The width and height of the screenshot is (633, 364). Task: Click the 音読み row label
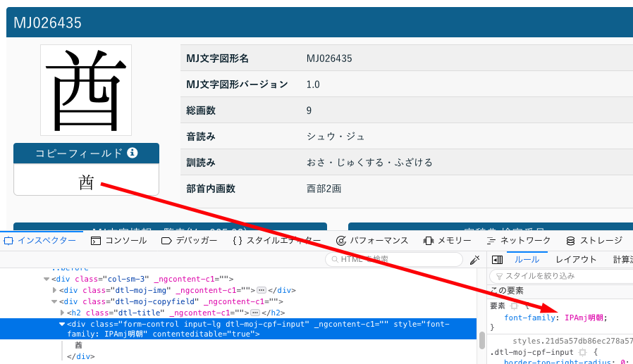click(201, 137)
